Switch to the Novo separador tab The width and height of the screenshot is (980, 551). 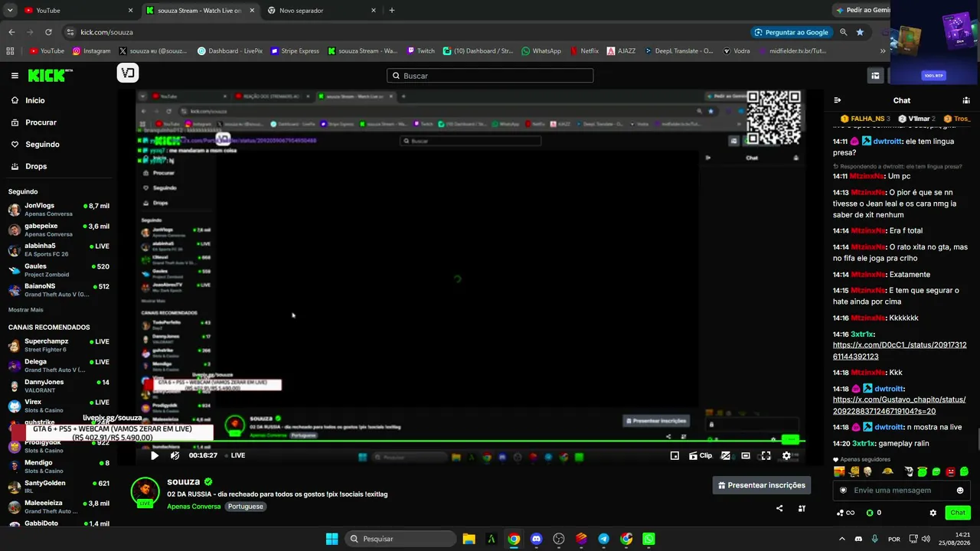322,11
